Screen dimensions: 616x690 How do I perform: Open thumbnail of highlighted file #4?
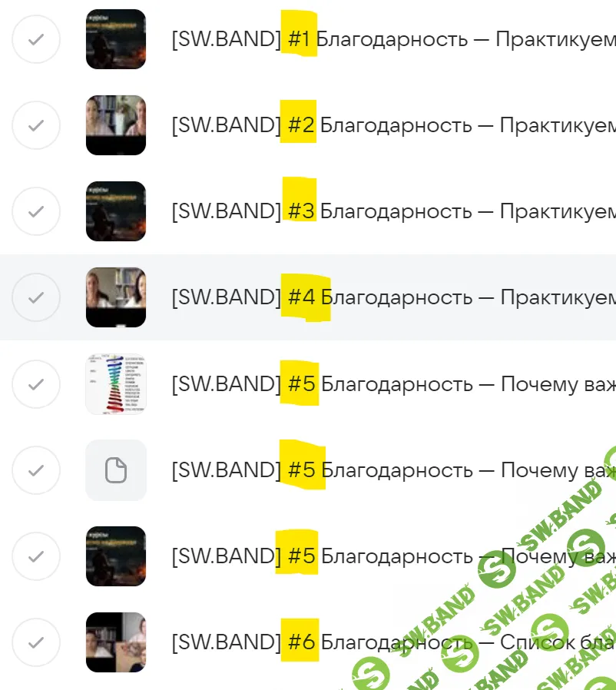coord(116,297)
